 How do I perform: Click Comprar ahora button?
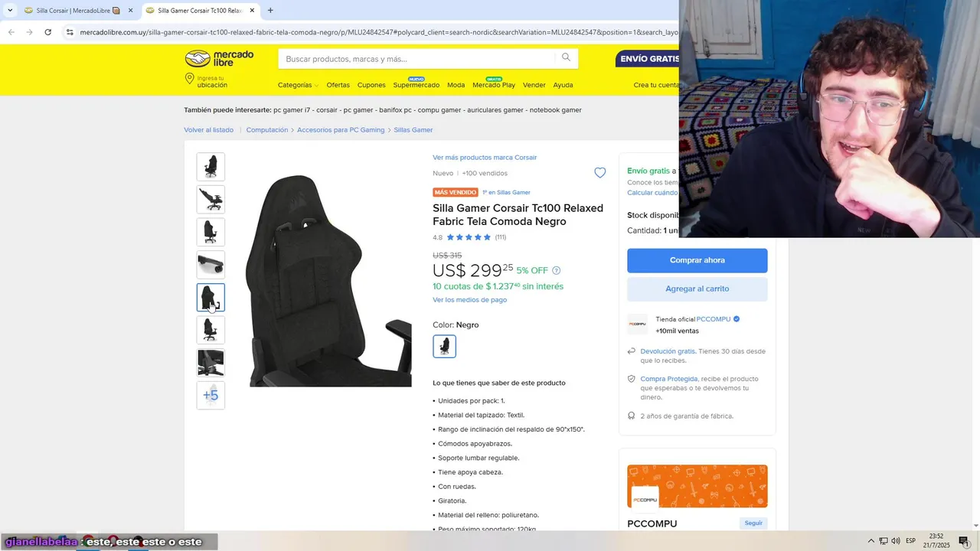[x=697, y=260]
